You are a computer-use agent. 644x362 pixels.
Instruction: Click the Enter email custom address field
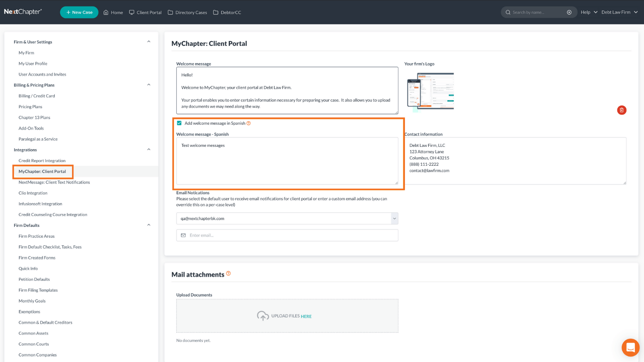tap(287, 235)
